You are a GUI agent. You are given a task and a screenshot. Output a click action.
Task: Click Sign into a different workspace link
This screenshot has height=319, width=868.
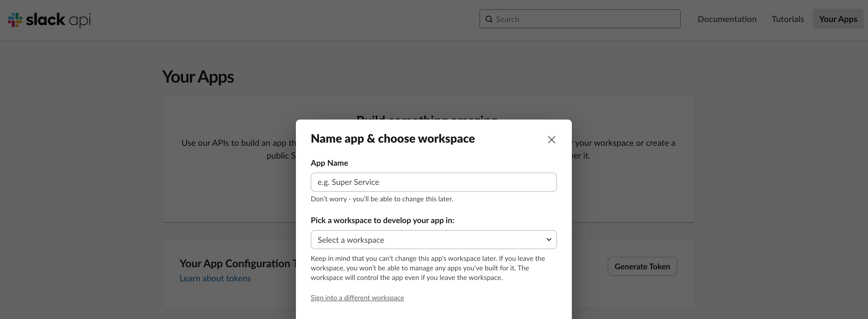pos(357,297)
